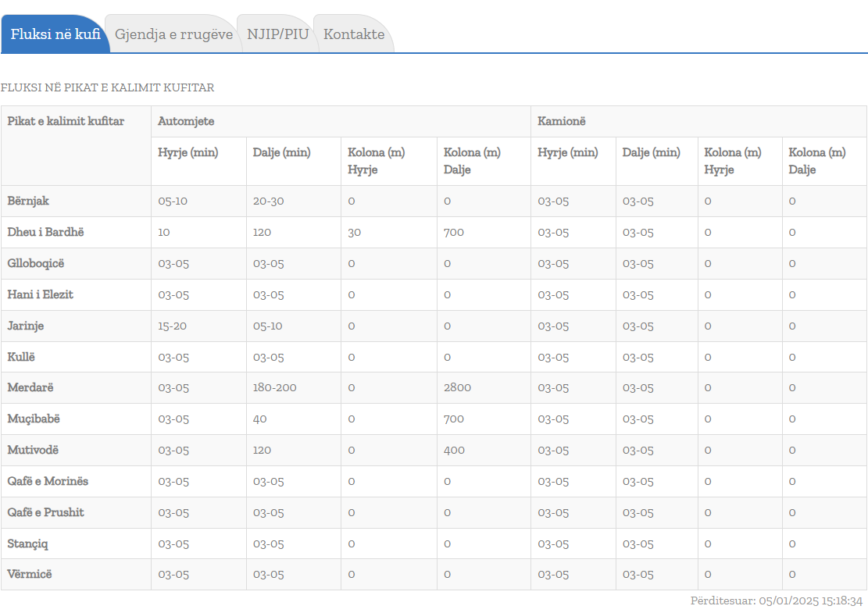Click Muçibabë's exit time value 40
This screenshot has height=613, width=868.
click(259, 419)
